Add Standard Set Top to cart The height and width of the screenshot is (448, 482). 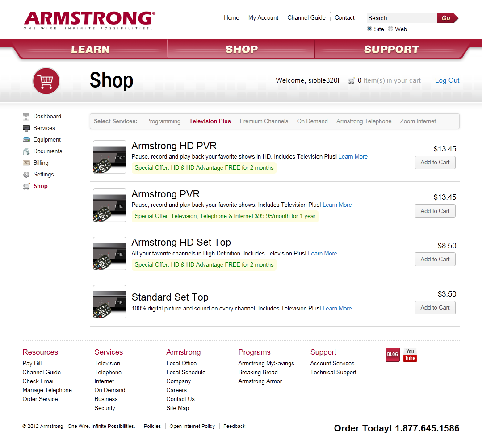click(435, 308)
